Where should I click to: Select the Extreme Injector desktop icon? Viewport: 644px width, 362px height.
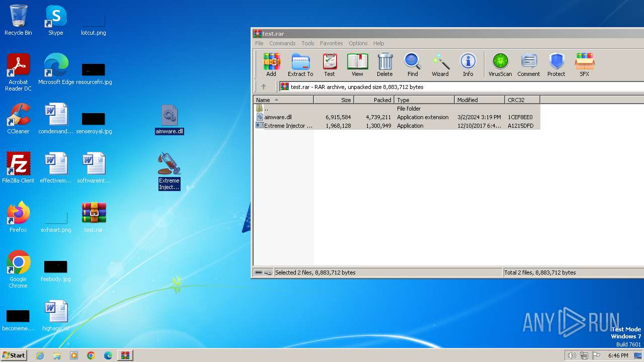169,171
